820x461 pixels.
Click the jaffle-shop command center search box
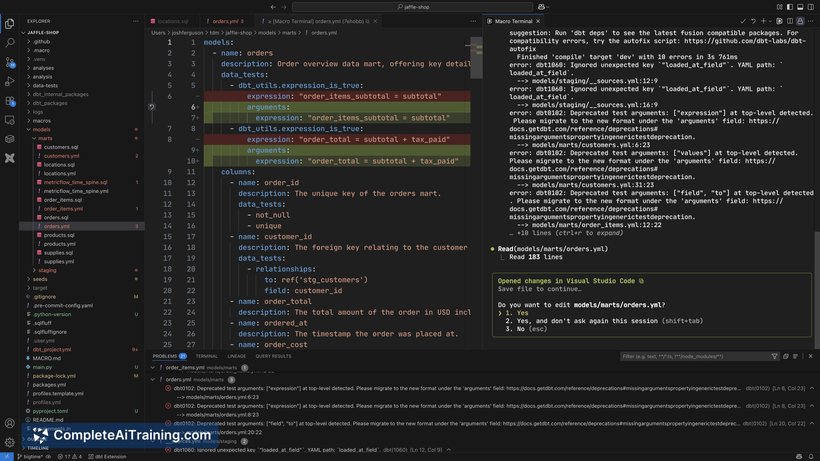pyautogui.click(x=413, y=7)
